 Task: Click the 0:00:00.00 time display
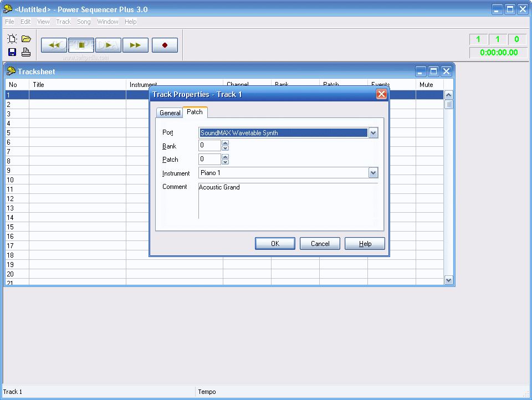(498, 53)
